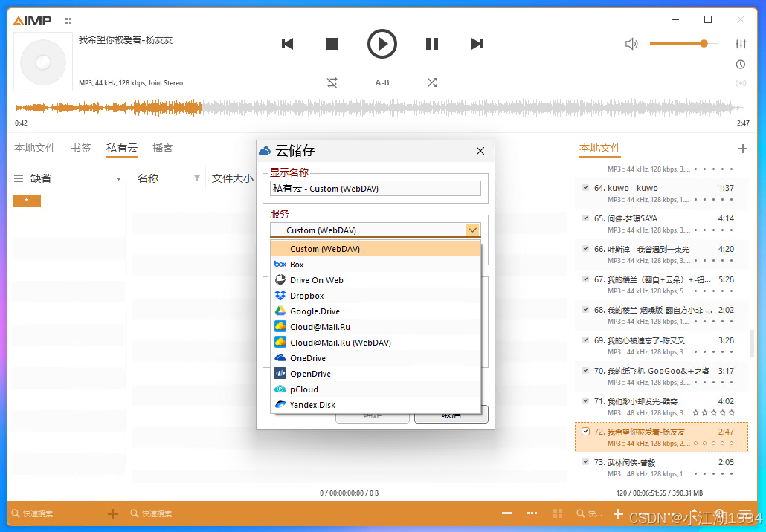The width and height of the screenshot is (766, 532).
Task: Uncheck track 67 我的楼兰
Action: coord(585,279)
